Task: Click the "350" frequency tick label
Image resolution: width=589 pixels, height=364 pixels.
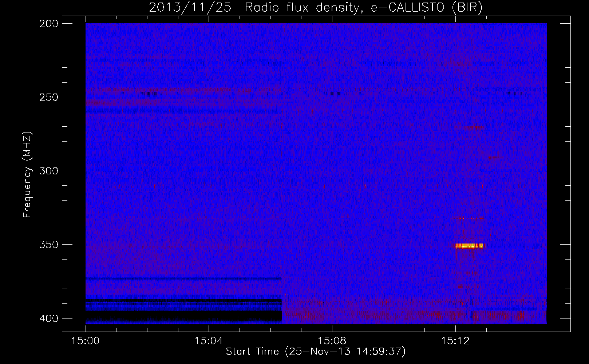Action: point(48,245)
